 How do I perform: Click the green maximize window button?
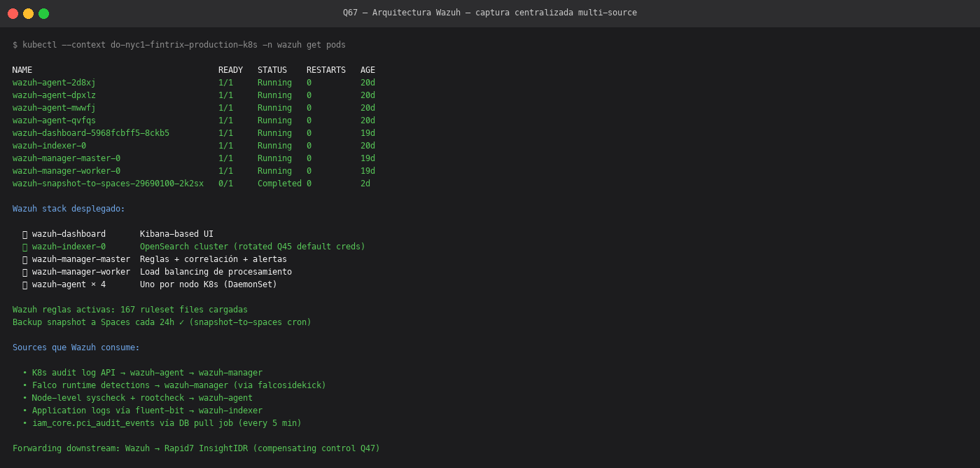(43, 13)
